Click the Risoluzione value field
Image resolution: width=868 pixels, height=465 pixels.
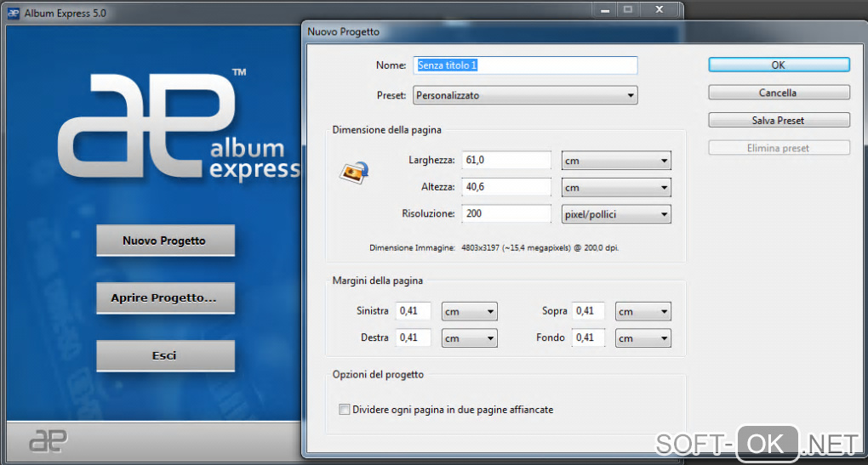[x=506, y=213]
